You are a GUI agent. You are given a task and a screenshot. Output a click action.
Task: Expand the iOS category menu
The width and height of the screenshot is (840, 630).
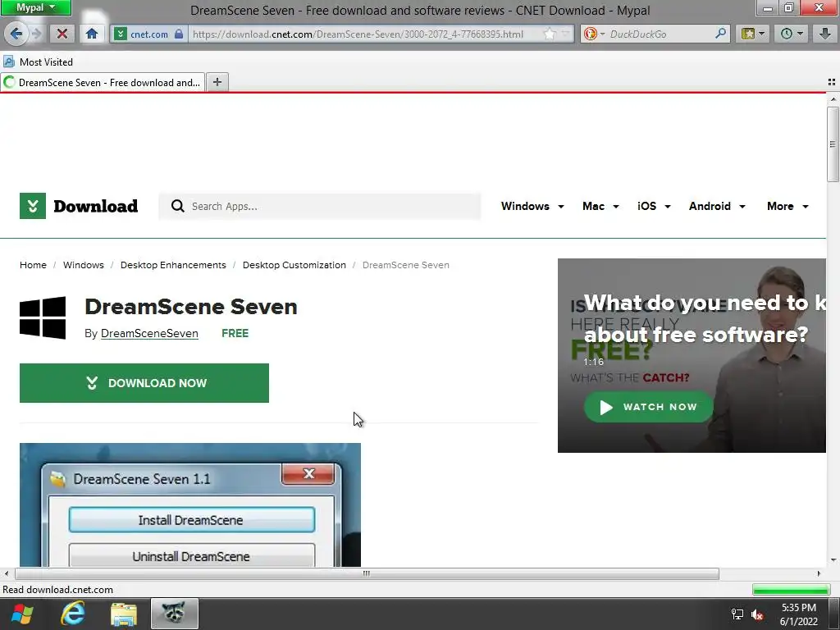[654, 206]
